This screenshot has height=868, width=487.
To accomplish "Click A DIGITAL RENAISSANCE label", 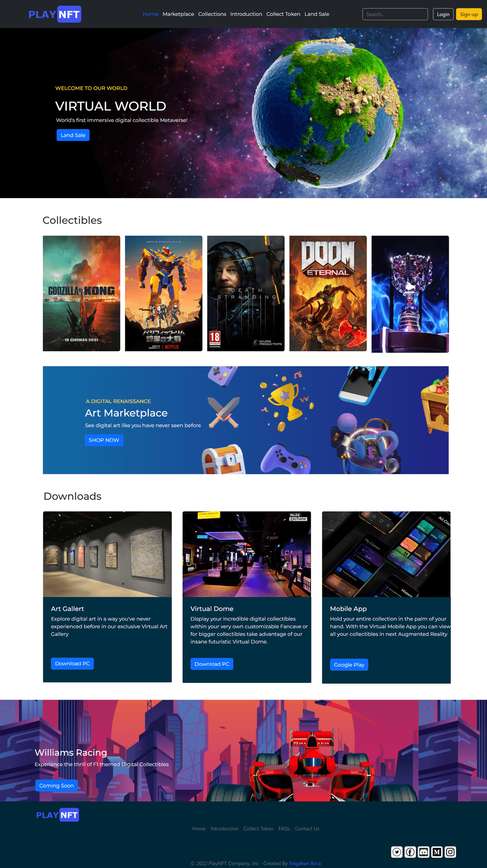I will (x=118, y=401).
